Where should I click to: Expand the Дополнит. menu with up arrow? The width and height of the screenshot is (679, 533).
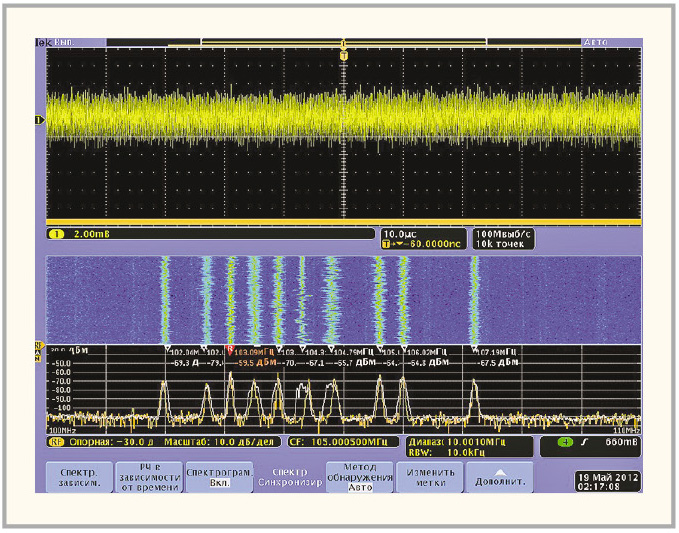click(x=500, y=477)
